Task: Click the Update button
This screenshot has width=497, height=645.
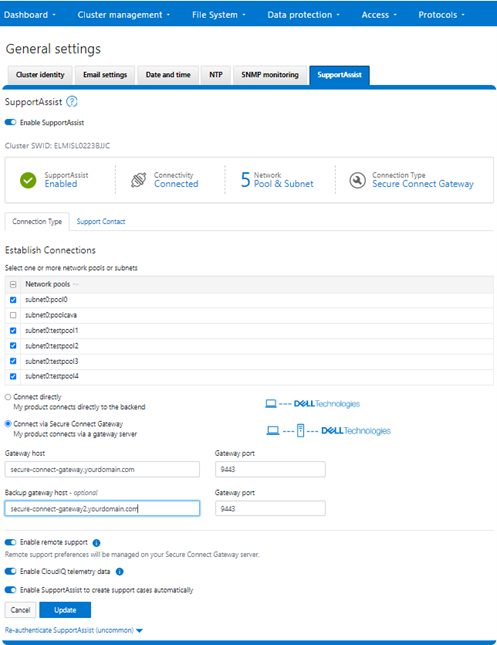Action: coord(65,610)
